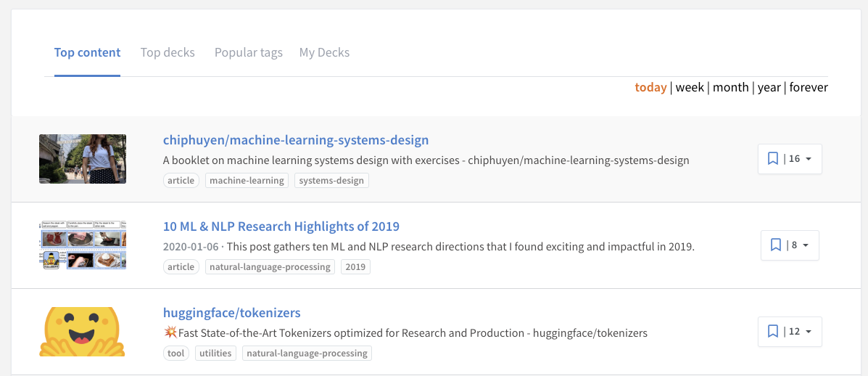Viewport: 868px width, 376px height.
Task: Open the chiphuyen/machine-learning-systems-design title link
Action: click(296, 140)
